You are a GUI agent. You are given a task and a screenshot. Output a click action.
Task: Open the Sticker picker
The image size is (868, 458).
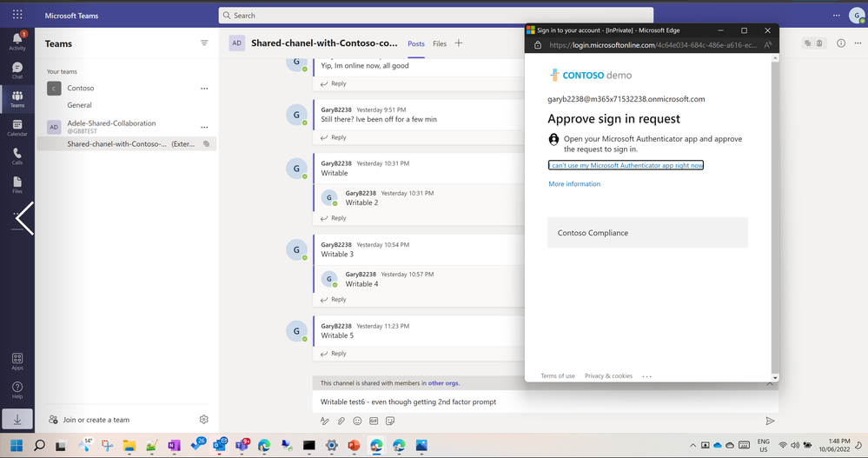[390, 421]
